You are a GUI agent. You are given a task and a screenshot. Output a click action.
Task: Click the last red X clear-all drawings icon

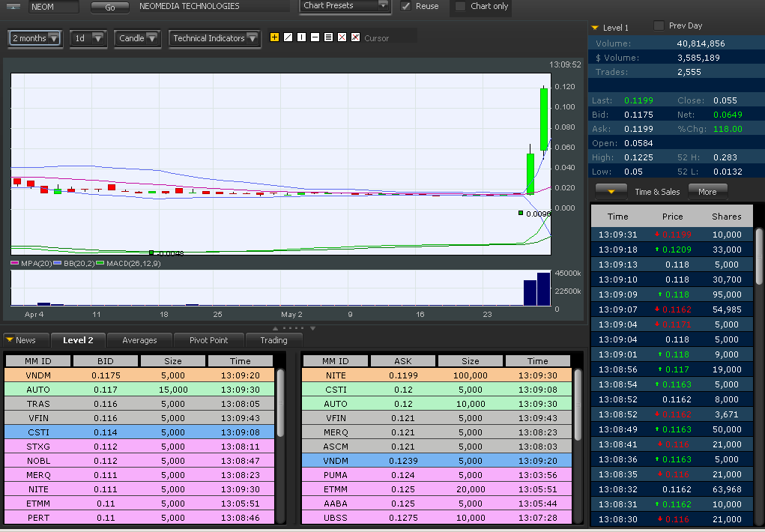click(355, 37)
